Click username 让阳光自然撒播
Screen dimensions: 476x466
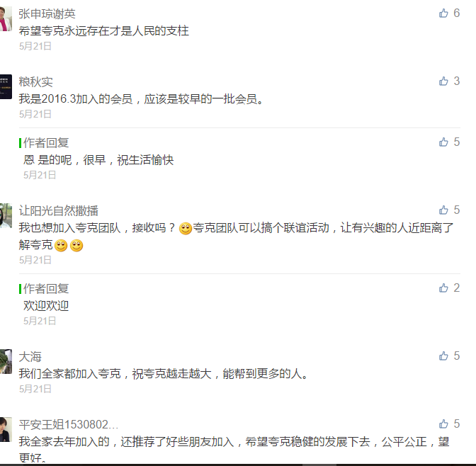[59, 210]
